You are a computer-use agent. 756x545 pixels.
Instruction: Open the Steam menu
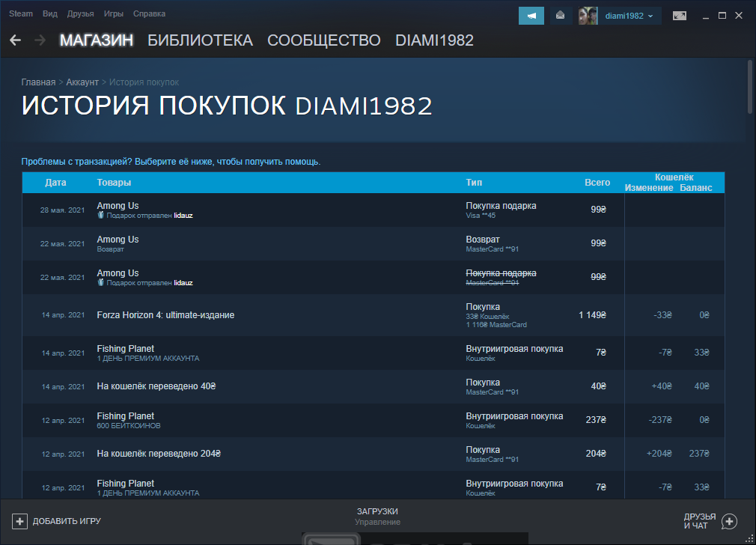(x=21, y=14)
